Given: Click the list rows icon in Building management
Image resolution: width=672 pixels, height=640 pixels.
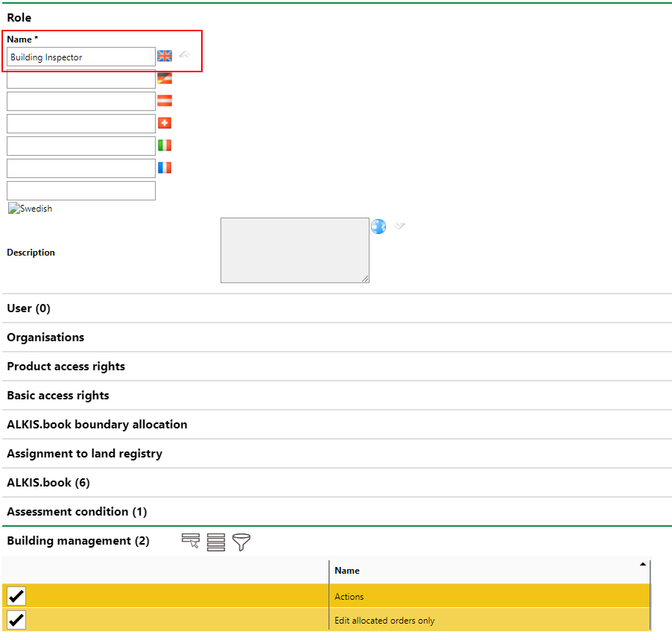Looking at the screenshot, I should coord(216,542).
